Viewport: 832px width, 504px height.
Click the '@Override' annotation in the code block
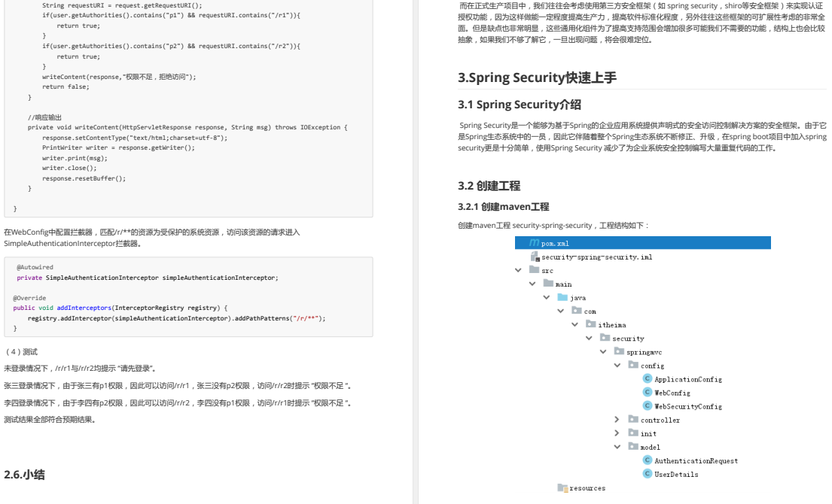[29, 298]
